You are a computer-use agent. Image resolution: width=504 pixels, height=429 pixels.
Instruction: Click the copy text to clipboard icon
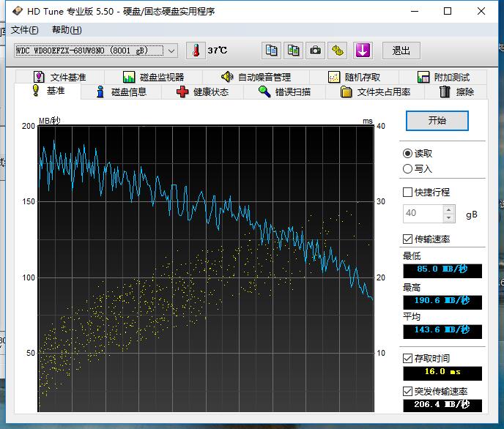pyautogui.click(x=272, y=51)
